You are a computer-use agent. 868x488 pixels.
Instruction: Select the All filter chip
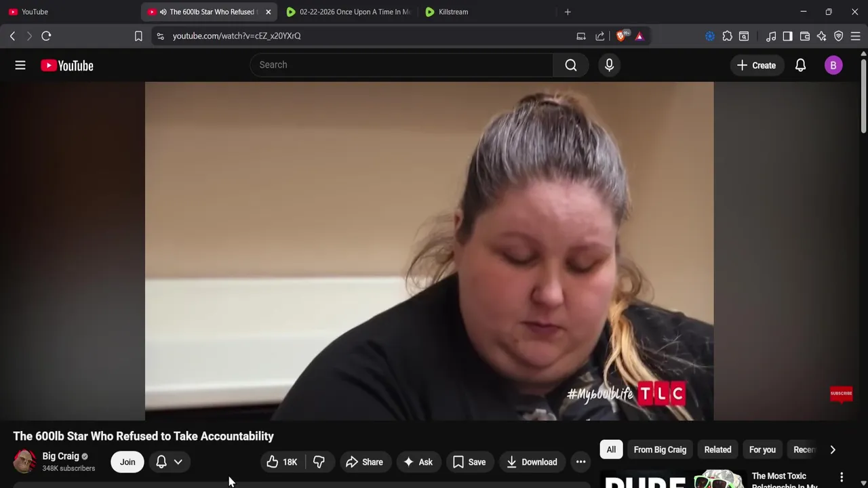click(x=611, y=449)
